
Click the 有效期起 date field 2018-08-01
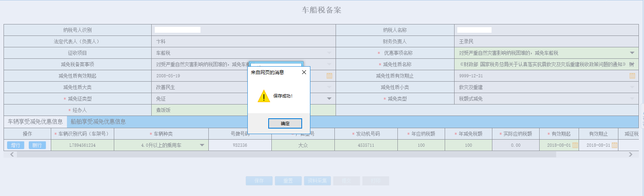[559, 145]
